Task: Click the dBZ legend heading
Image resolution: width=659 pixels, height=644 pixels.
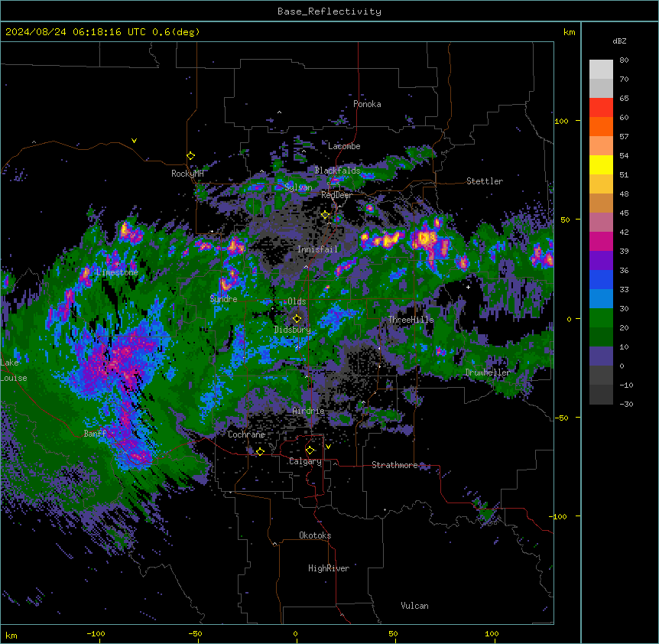Action: point(619,41)
